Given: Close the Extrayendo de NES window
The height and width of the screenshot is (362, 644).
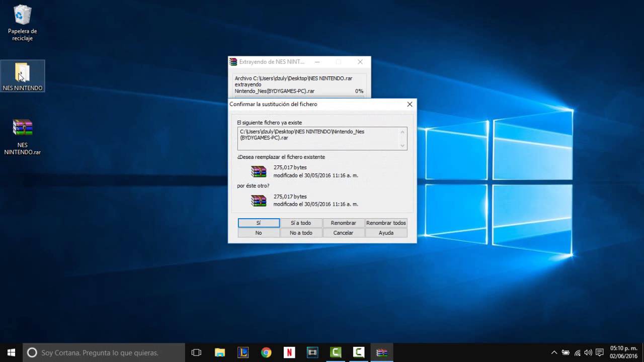Looking at the screenshot, I should (x=360, y=62).
